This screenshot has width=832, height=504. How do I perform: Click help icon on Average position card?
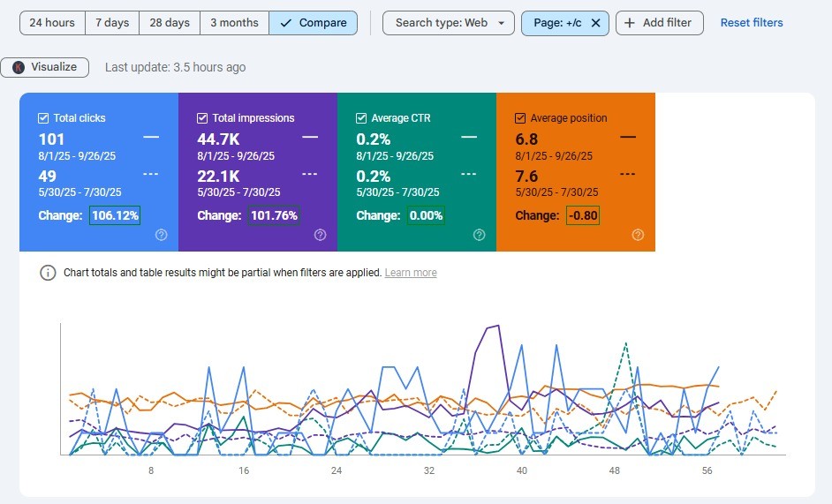pos(638,235)
